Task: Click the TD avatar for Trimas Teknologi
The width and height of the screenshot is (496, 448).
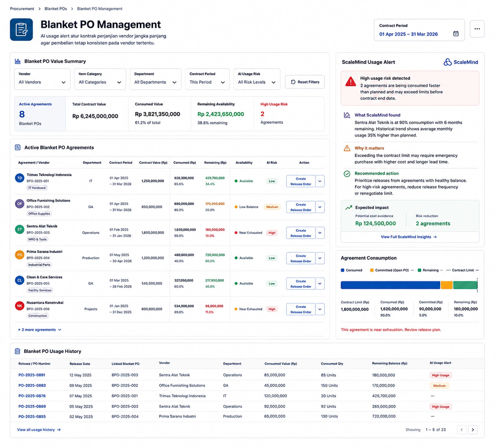Action: 20,178
